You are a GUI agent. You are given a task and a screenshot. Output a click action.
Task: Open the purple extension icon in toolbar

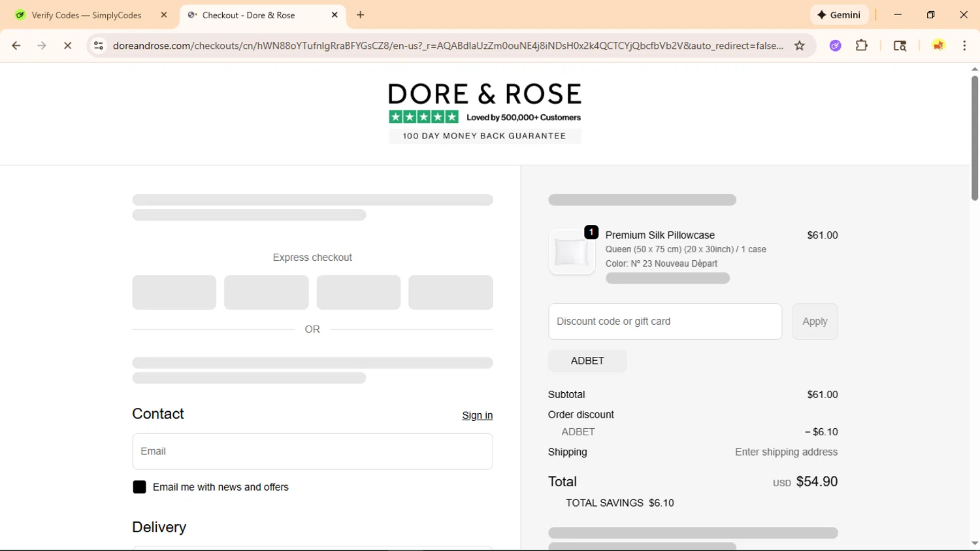pos(835,46)
